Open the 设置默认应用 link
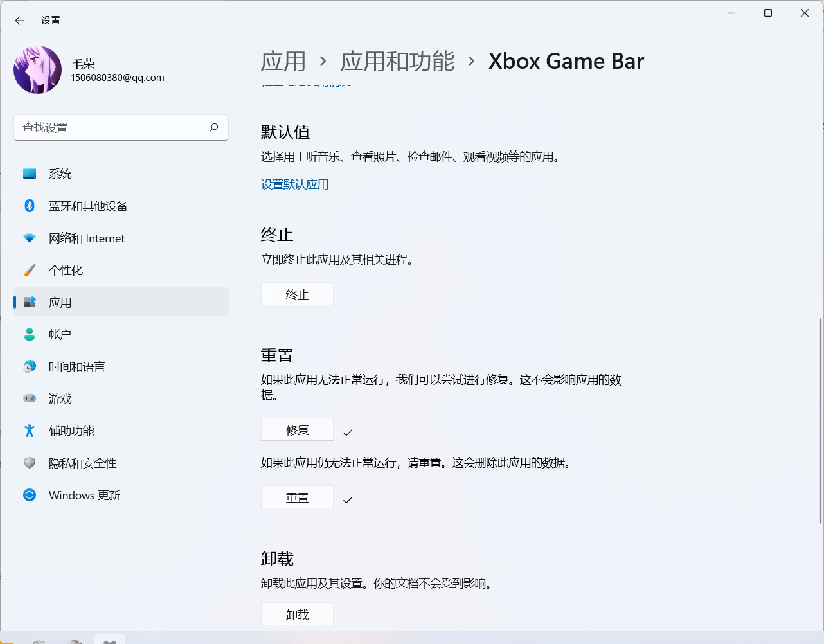 (295, 184)
